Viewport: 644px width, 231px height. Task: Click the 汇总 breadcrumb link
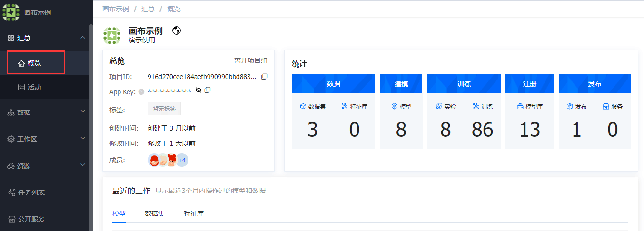point(148,9)
